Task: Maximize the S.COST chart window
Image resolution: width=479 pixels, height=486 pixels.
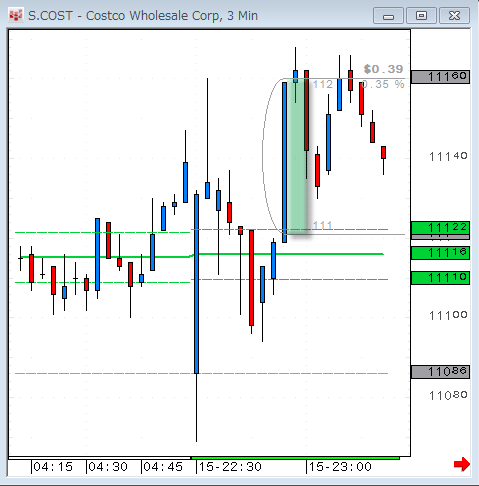Action: [421, 16]
